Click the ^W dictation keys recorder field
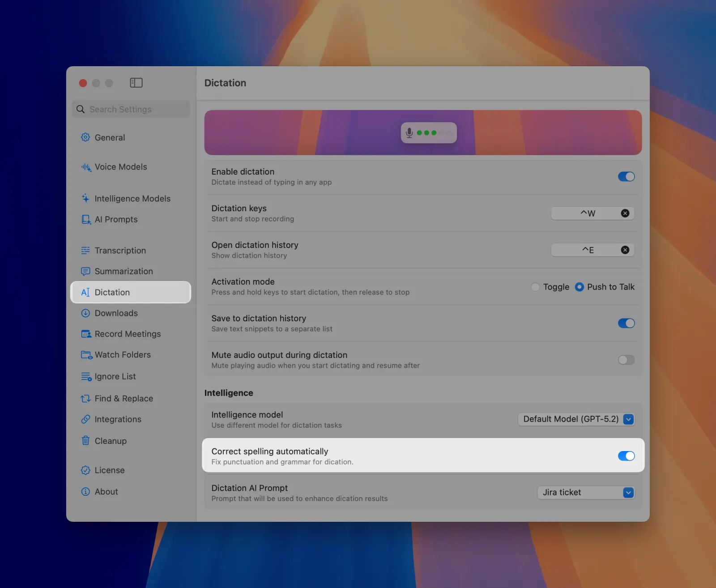Image resolution: width=716 pixels, height=588 pixels. click(x=592, y=213)
